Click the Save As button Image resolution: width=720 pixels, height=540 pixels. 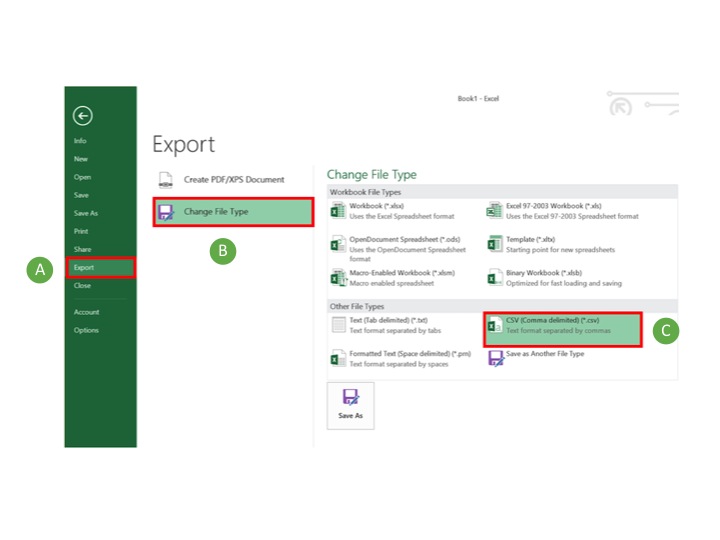point(350,406)
